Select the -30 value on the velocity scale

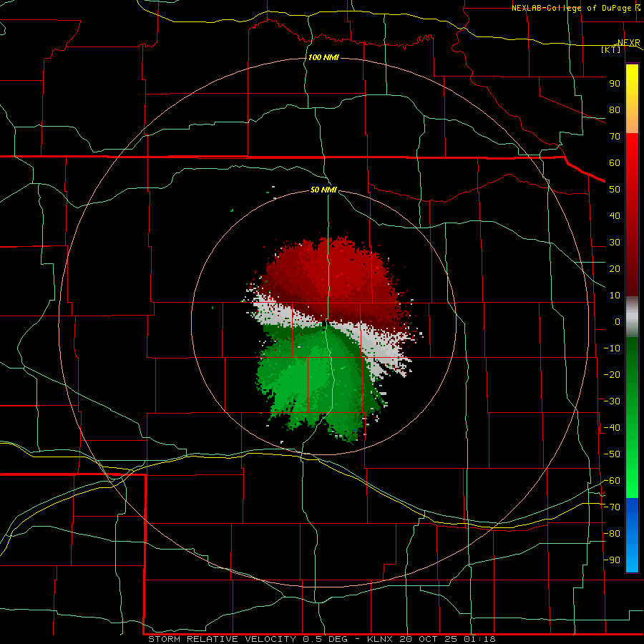(612, 401)
